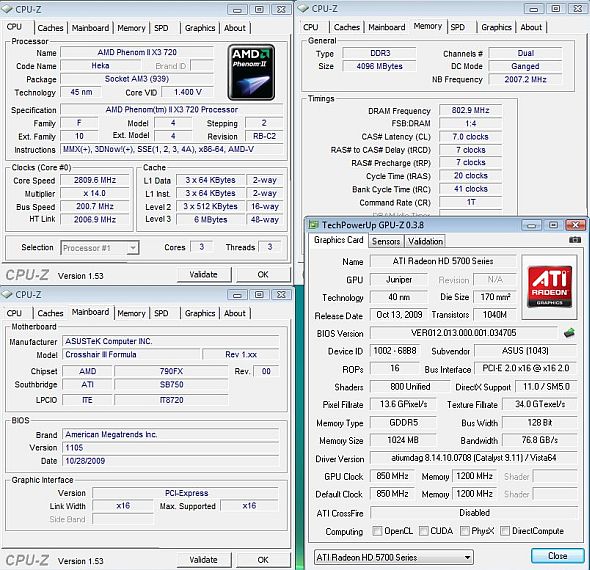Image resolution: width=590 pixels, height=570 pixels.
Task: Open CPU tab in bottom-left Mainboard CPU-Z window
Action: [x=14, y=313]
